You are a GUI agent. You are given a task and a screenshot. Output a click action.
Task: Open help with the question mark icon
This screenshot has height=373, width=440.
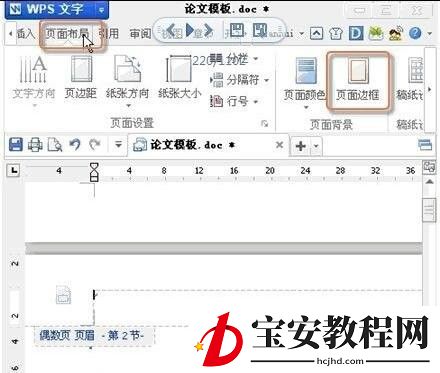pos(415,33)
